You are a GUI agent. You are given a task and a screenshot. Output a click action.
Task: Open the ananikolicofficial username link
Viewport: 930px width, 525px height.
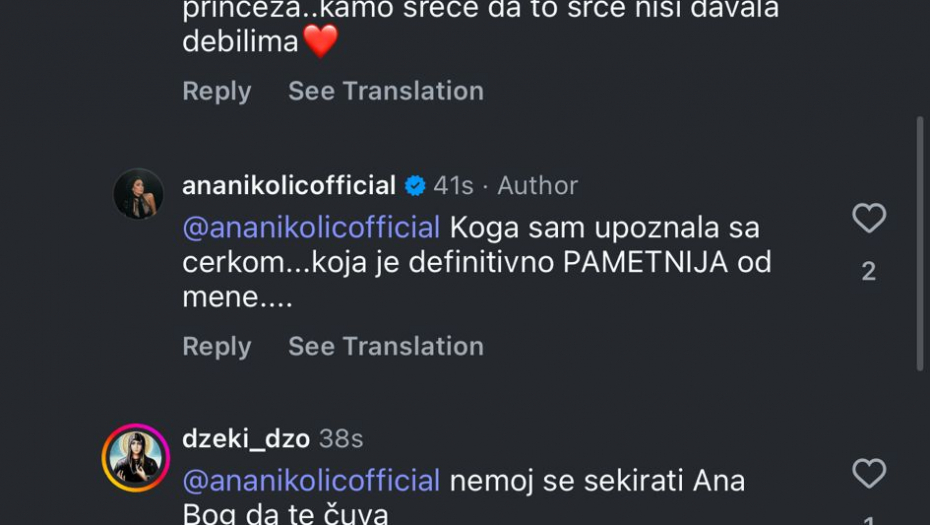289,186
